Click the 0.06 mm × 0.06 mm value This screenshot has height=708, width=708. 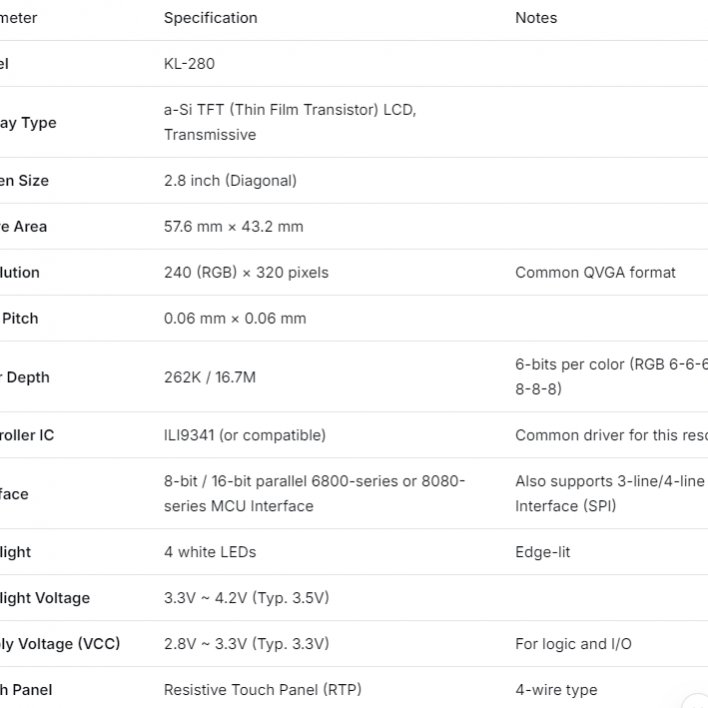pos(235,319)
